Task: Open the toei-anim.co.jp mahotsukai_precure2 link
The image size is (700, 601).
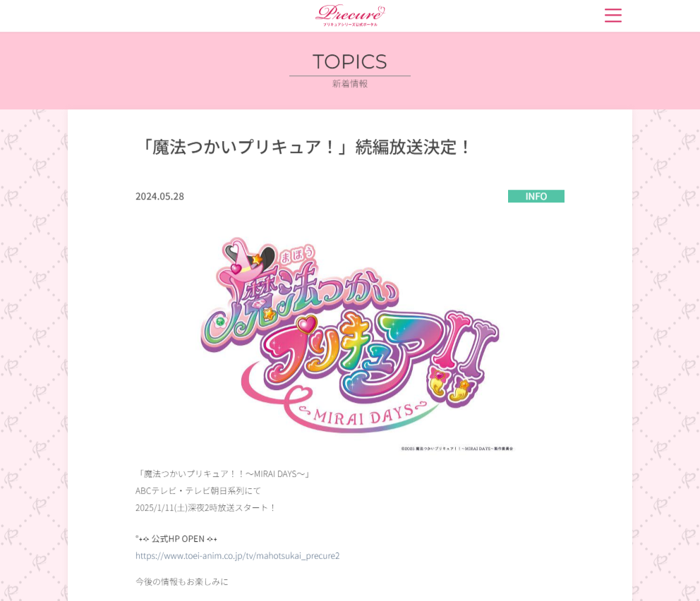Action: point(238,555)
